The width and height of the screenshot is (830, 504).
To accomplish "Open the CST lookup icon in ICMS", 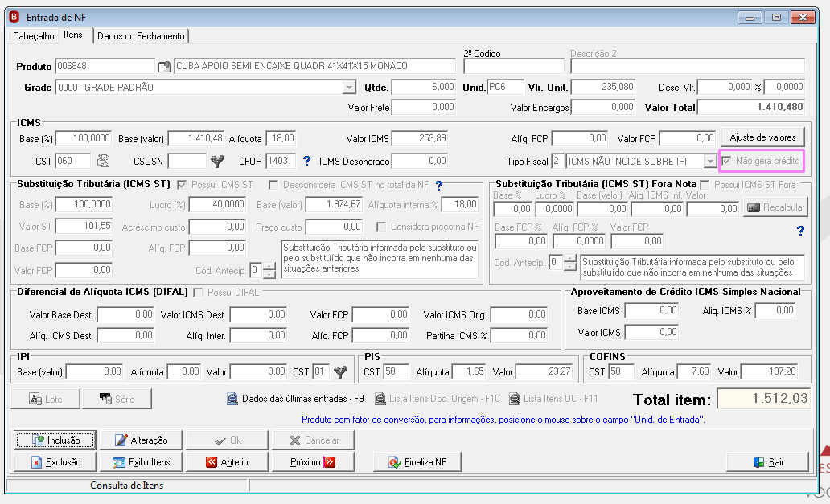I will (103, 161).
